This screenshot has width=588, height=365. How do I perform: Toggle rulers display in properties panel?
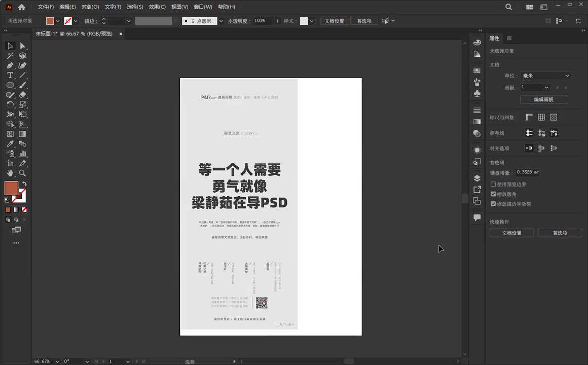pos(529,118)
